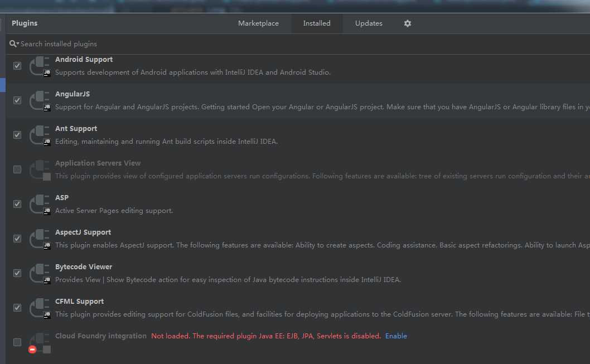Click the ColdFusion files description text

coord(322,314)
